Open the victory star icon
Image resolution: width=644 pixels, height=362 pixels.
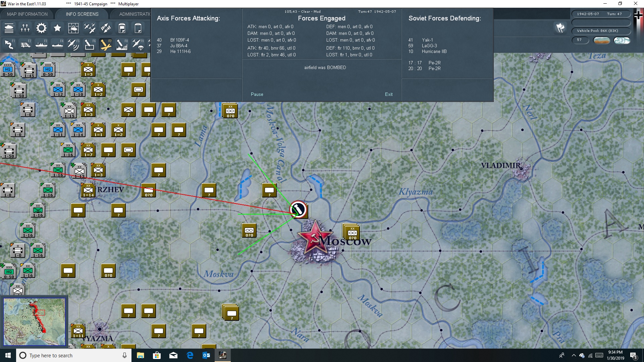click(x=57, y=28)
